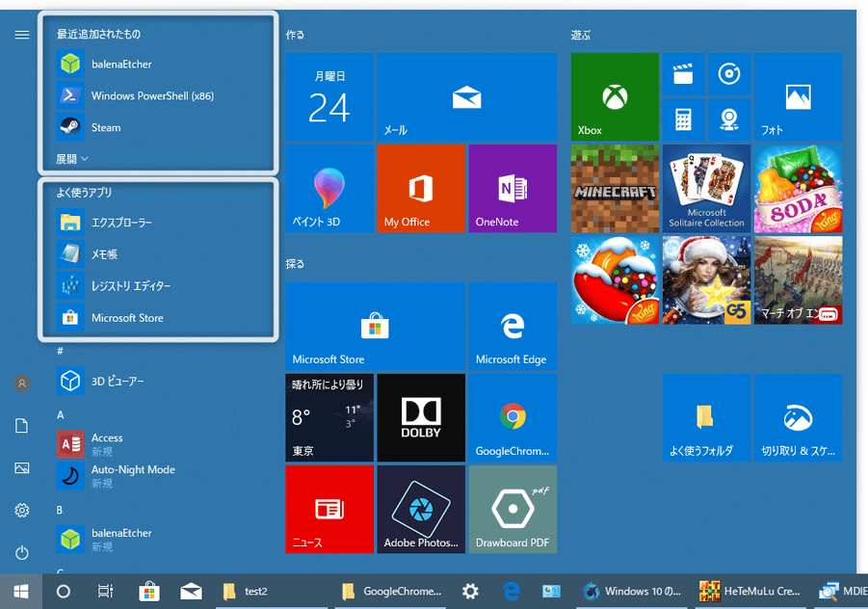Open the Drawboard PDF tile
The image size is (868, 609).
513,510
